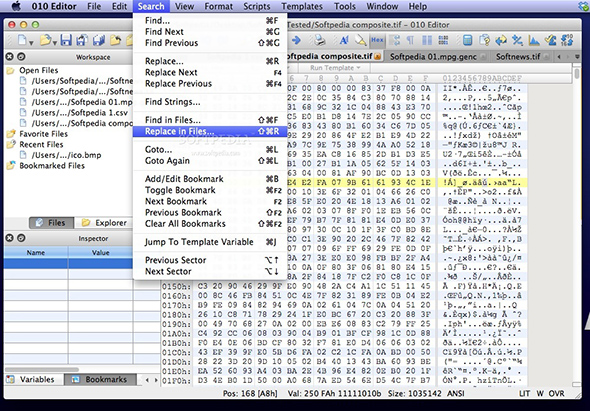Viewport: 590px width, 411px height.
Task: Click the Save All toolbar icon
Action: [x=98, y=40]
